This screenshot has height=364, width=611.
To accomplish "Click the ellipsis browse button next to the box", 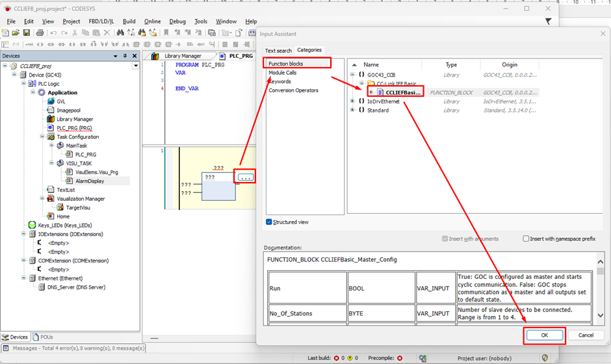I will click(246, 177).
